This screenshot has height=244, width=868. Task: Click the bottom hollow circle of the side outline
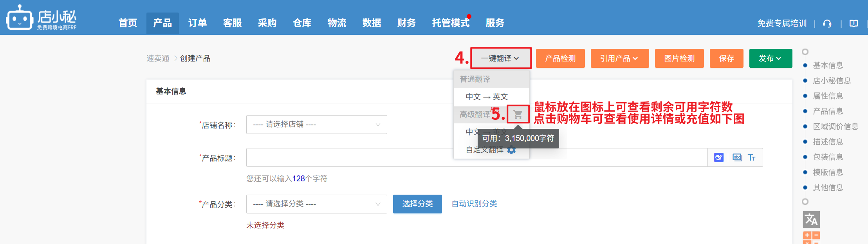point(805,202)
